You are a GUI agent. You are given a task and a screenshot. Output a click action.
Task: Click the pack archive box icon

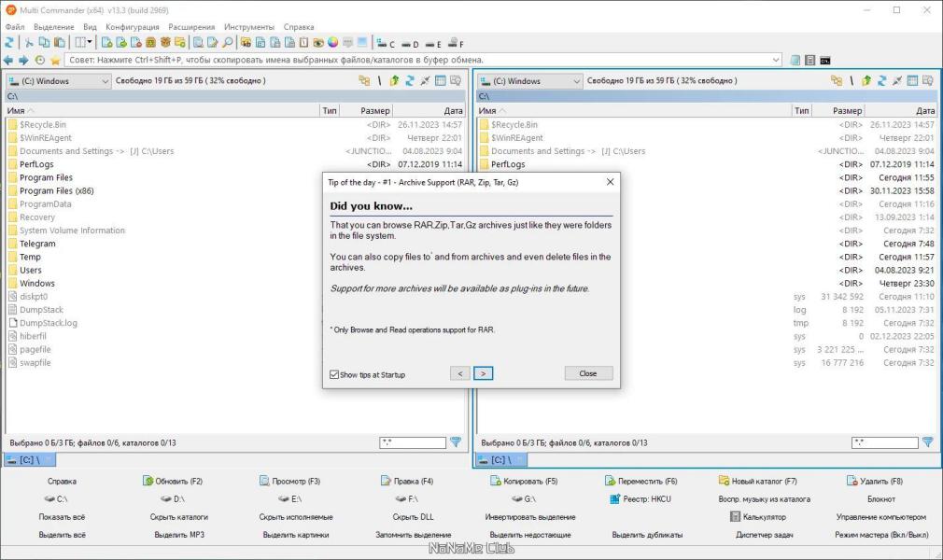[150, 43]
